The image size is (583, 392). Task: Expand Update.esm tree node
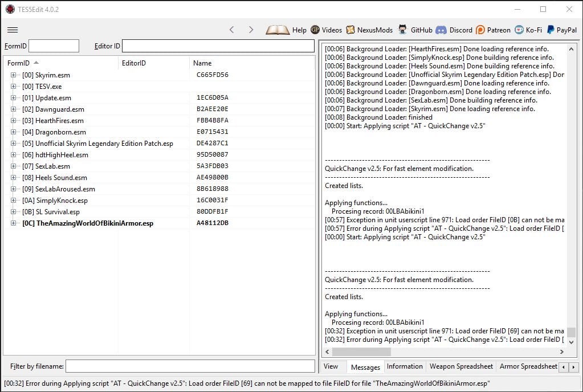(x=13, y=98)
